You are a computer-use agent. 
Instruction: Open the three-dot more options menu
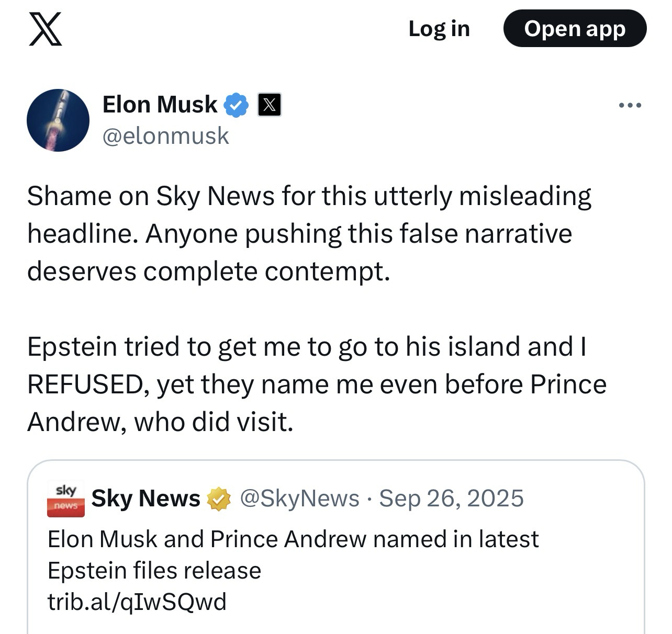pyautogui.click(x=630, y=106)
